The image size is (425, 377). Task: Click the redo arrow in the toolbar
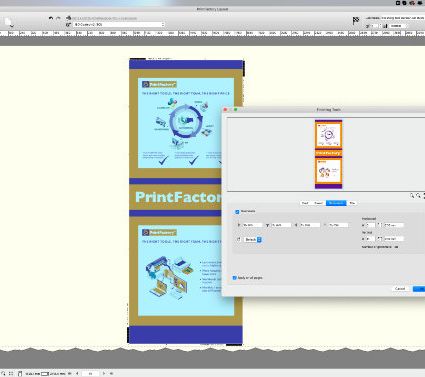point(58,18)
